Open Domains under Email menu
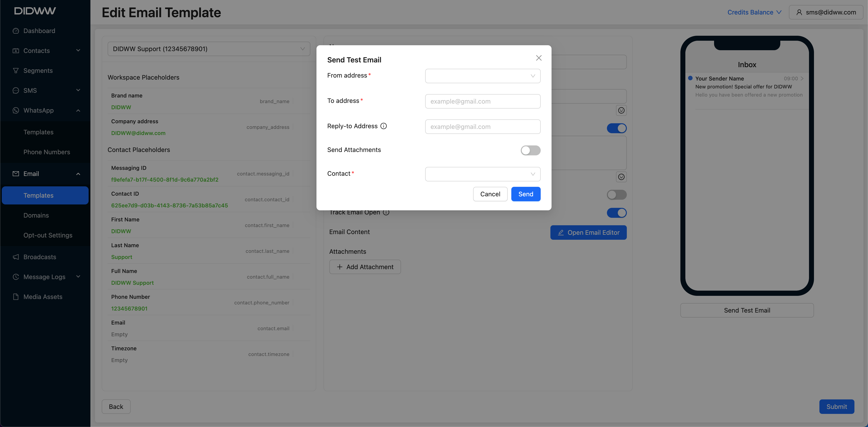The image size is (868, 427). click(x=36, y=215)
